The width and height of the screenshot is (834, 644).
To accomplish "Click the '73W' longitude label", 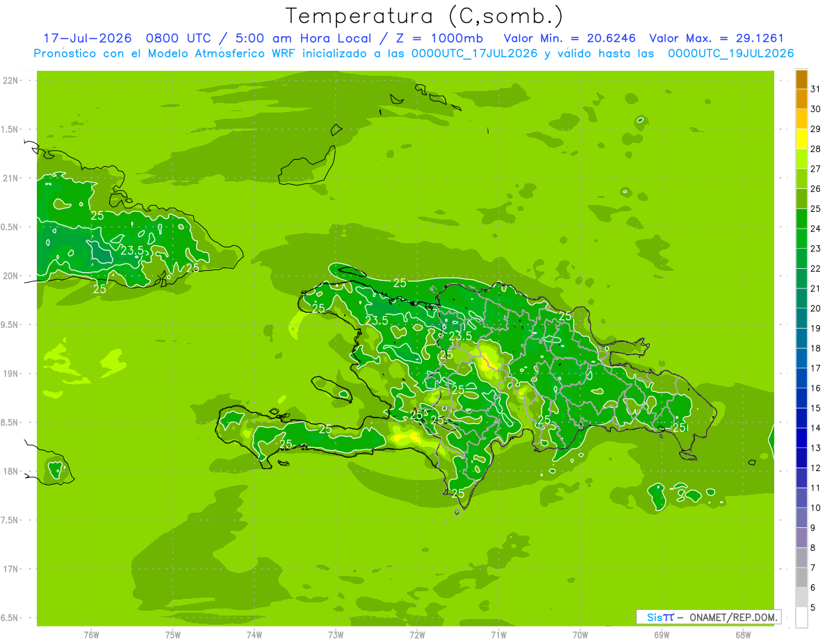I will pyautogui.click(x=336, y=635).
